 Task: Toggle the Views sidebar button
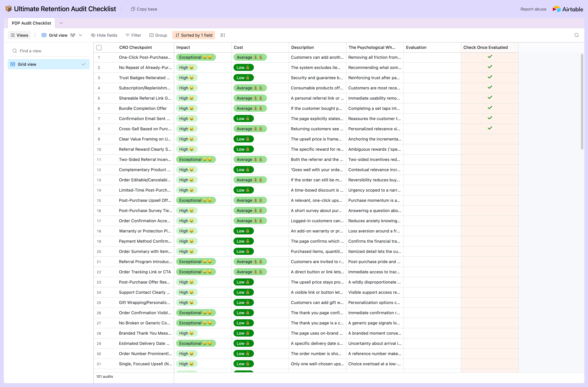tap(19, 35)
